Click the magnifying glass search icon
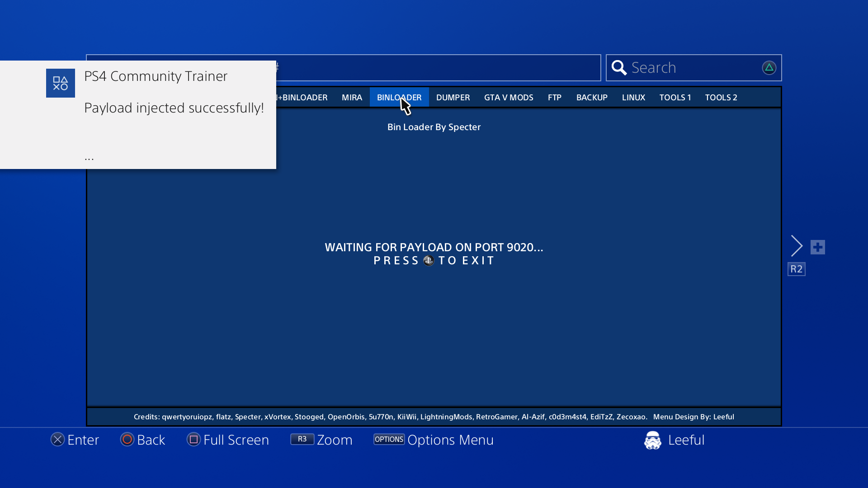The height and width of the screenshot is (488, 868). (619, 68)
